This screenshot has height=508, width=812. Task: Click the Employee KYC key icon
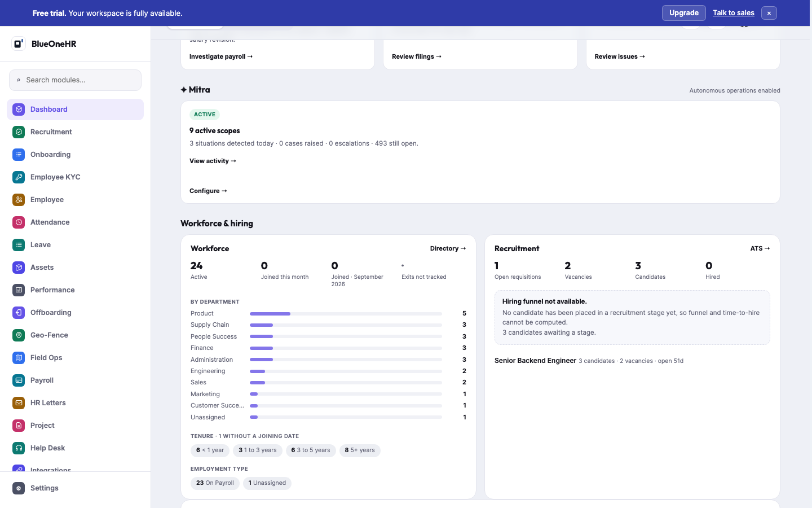click(19, 177)
